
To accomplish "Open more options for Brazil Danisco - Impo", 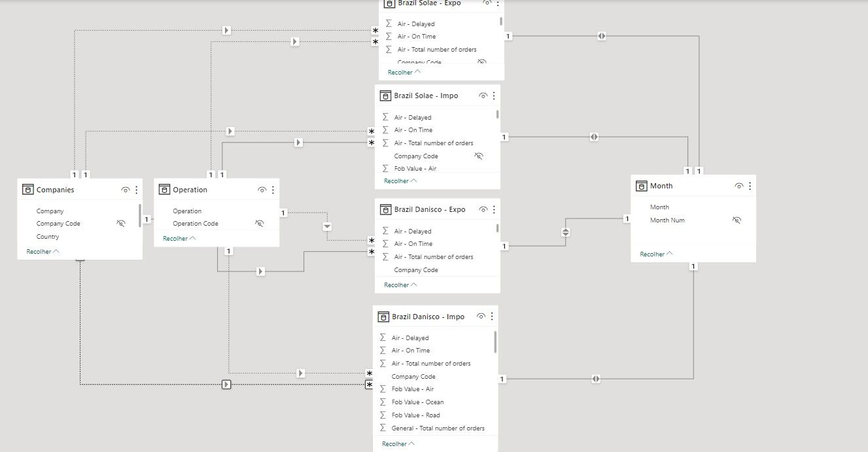I will pyautogui.click(x=492, y=317).
